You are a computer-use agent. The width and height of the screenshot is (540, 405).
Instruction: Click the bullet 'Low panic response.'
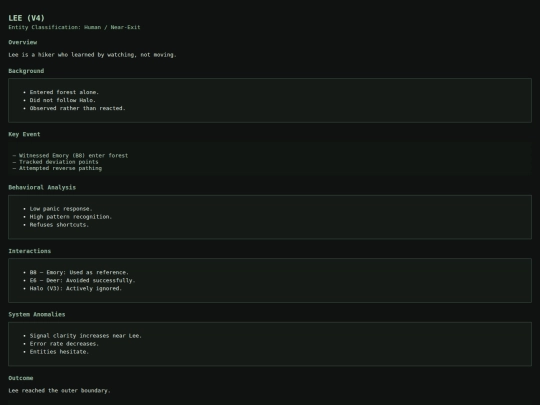click(61, 209)
